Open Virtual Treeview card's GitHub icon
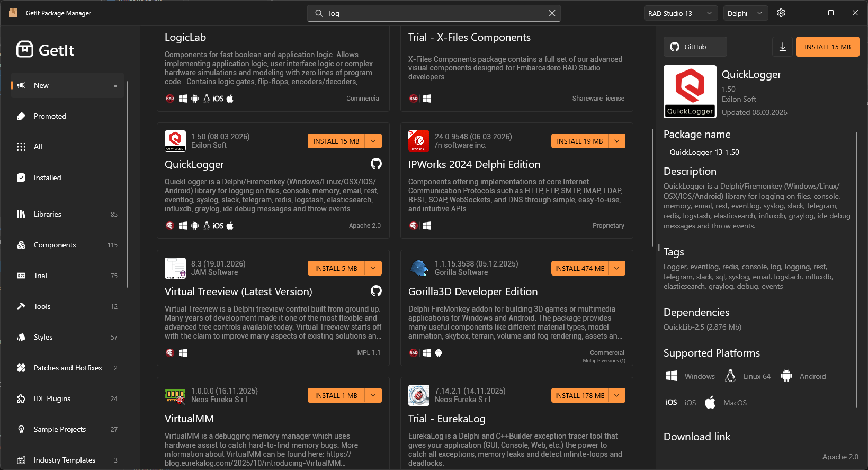The width and height of the screenshot is (868, 470). pyautogui.click(x=376, y=291)
